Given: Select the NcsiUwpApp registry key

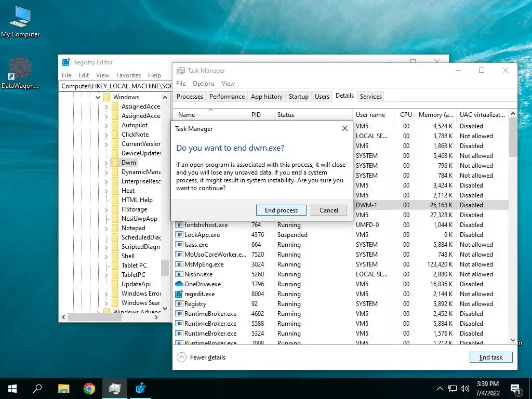Looking at the screenshot, I should coord(139,219).
